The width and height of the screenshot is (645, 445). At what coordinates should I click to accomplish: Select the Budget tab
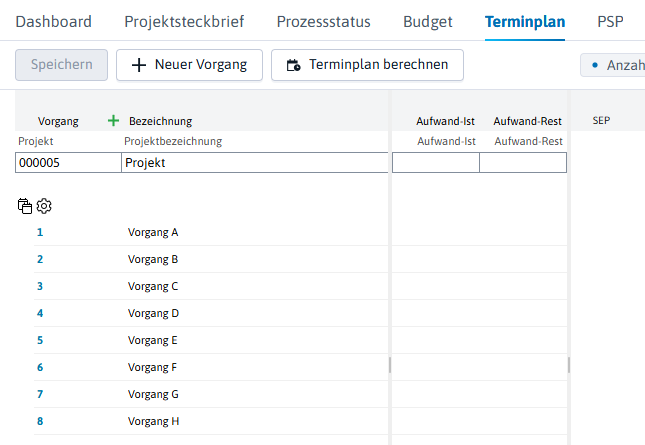point(428,21)
